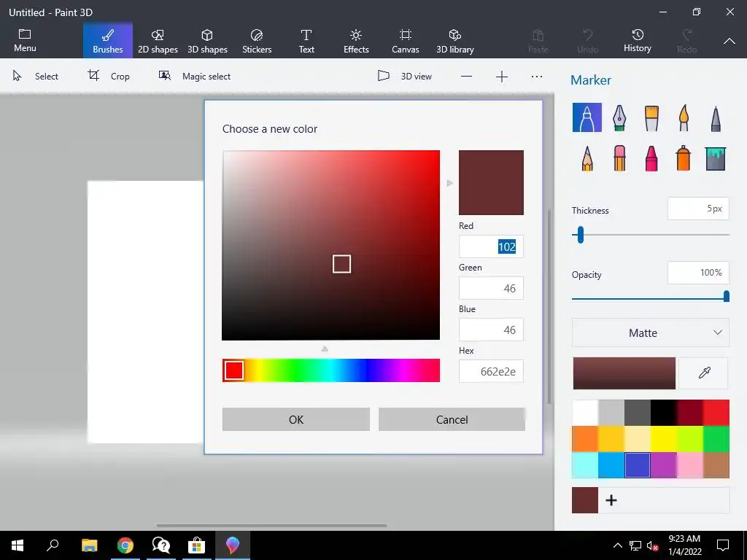Open the Menu folder icon
The height and width of the screenshot is (560, 747).
(x=25, y=41)
